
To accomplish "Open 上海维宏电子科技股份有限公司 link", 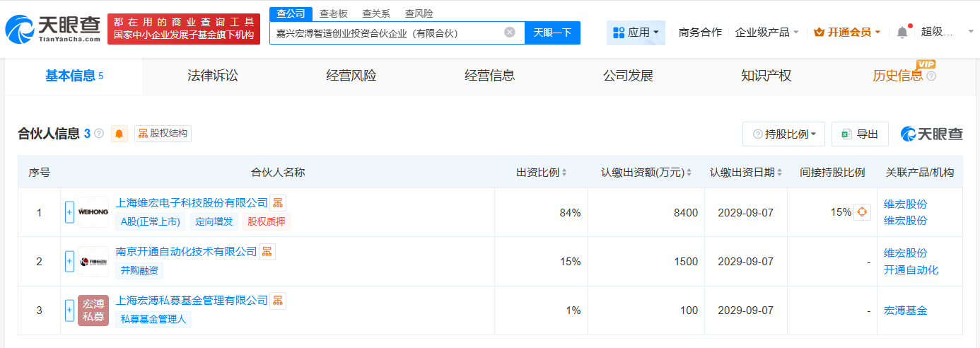I will tap(192, 203).
